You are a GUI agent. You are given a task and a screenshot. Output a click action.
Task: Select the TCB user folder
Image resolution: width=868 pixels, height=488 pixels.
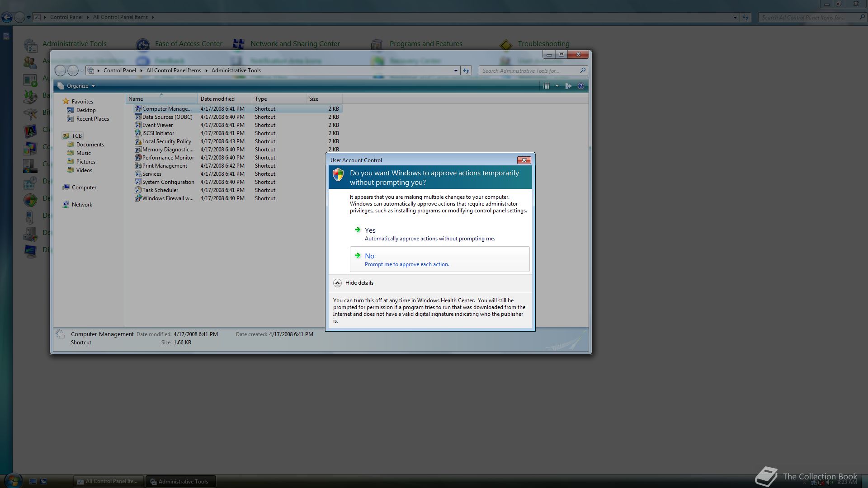pyautogui.click(x=72, y=136)
